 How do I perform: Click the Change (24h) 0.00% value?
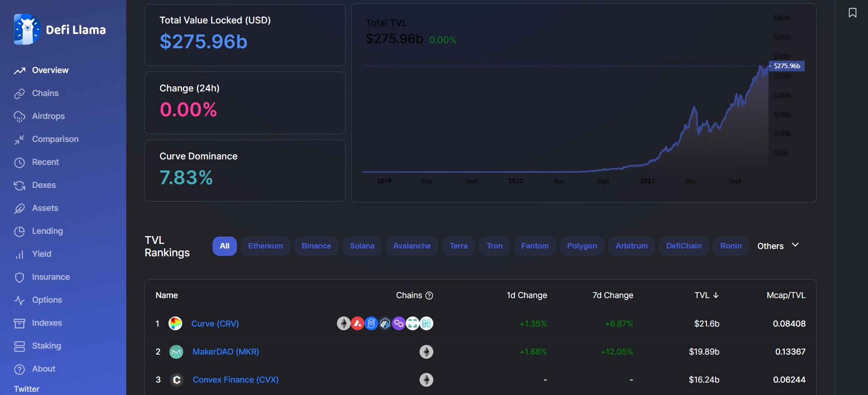[188, 110]
